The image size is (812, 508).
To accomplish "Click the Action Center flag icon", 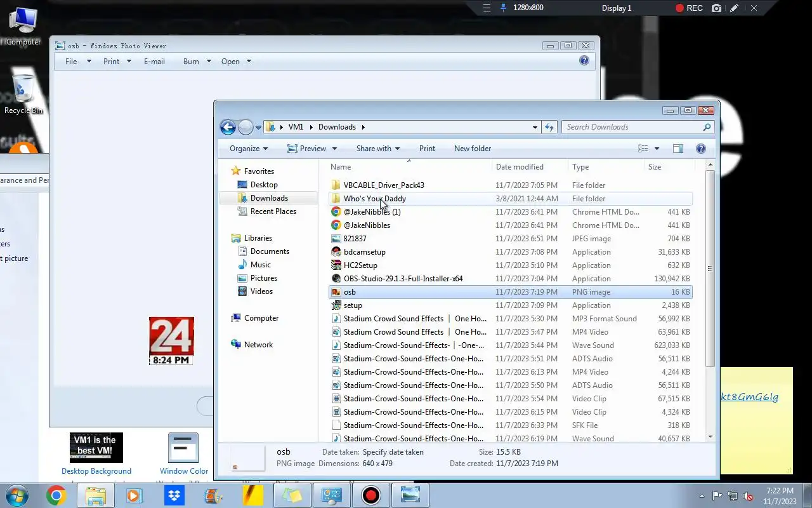I will (717, 496).
